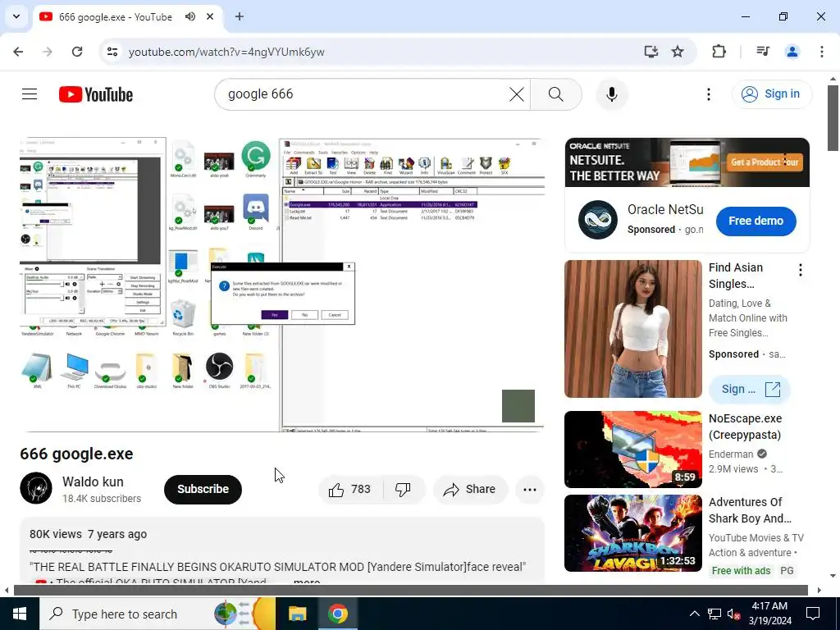The height and width of the screenshot is (630, 840).
Task: Open more actions below the video
Action: (x=529, y=489)
